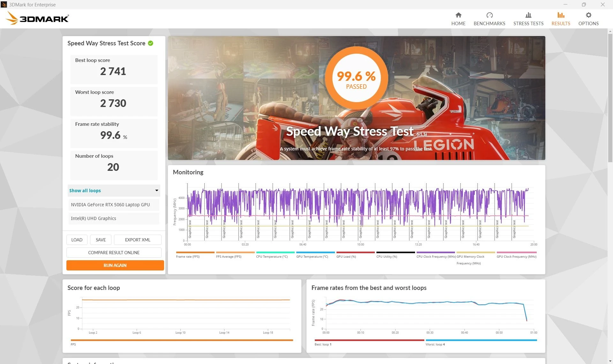613x364 pixels.
Task: Select the Results bar chart icon
Action: (561, 15)
